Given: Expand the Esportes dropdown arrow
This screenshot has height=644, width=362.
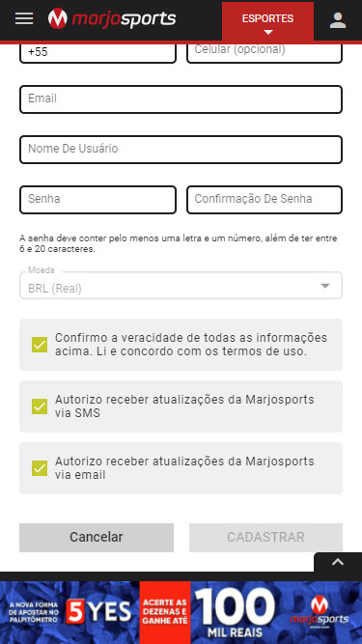Looking at the screenshot, I should tap(268, 32).
